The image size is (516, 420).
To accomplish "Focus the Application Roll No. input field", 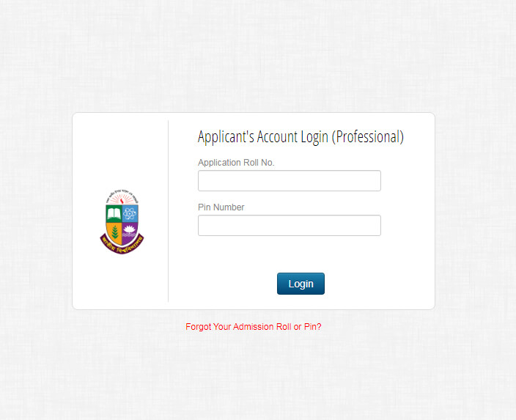I will [290, 181].
